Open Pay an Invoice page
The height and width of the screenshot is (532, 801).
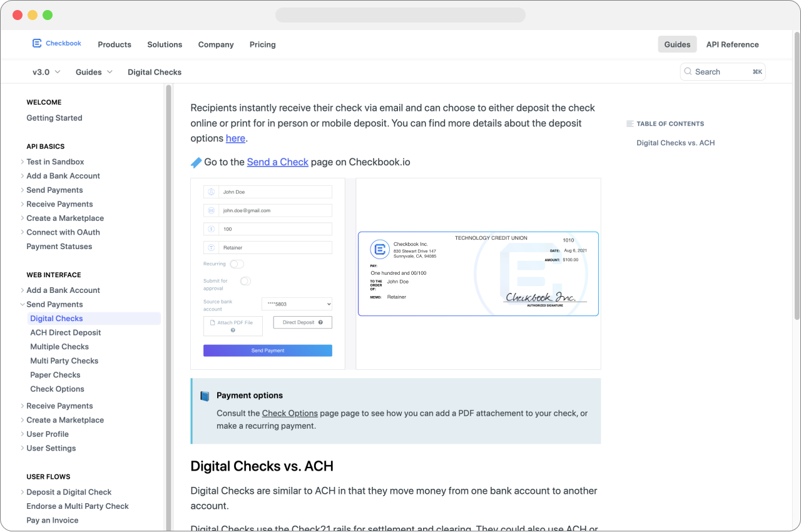[x=53, y=521]
